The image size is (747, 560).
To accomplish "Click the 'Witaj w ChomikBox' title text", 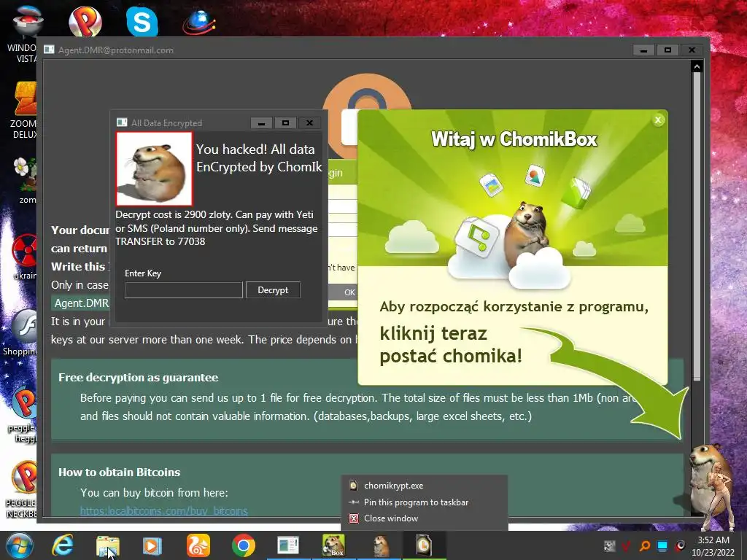I will coord(514,139).
